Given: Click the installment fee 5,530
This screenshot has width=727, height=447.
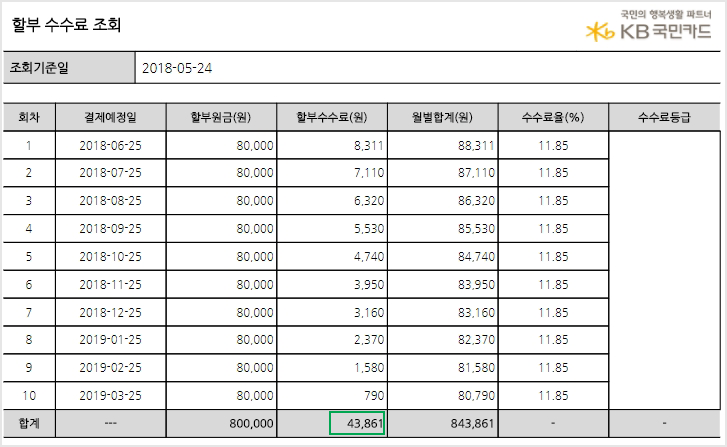Looking at the screenshot, I should pyautogui.click(x=369, y=229).
